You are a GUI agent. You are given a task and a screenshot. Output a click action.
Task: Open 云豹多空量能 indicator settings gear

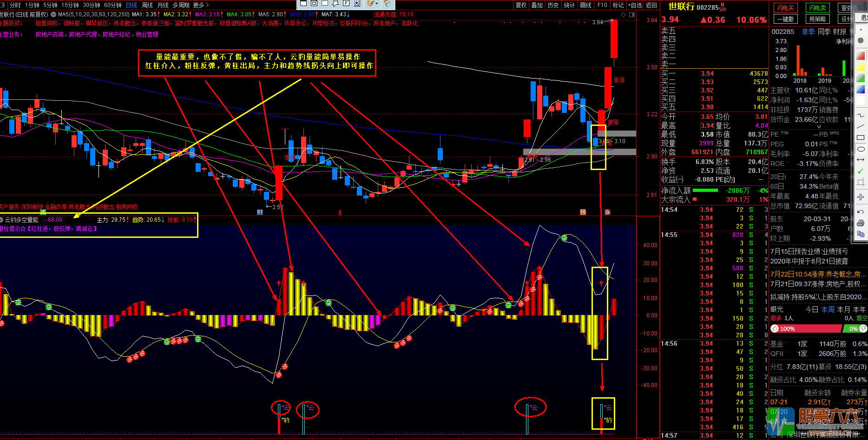pyautogui.click(x=1, y=220)
